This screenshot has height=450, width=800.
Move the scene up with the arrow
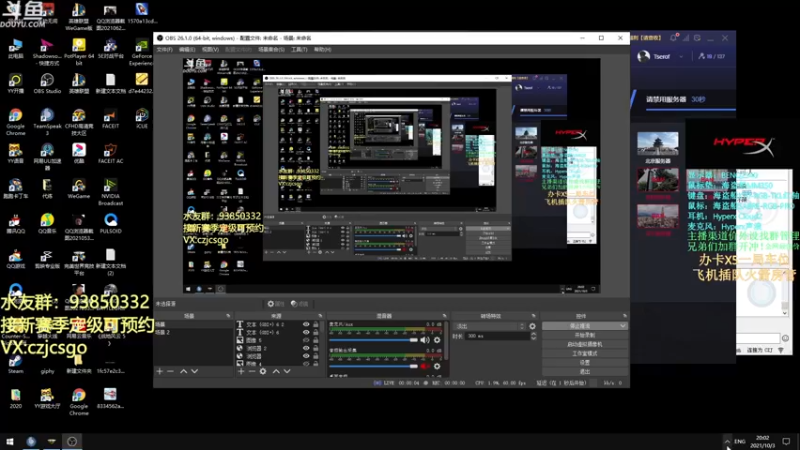coord(183,371)
